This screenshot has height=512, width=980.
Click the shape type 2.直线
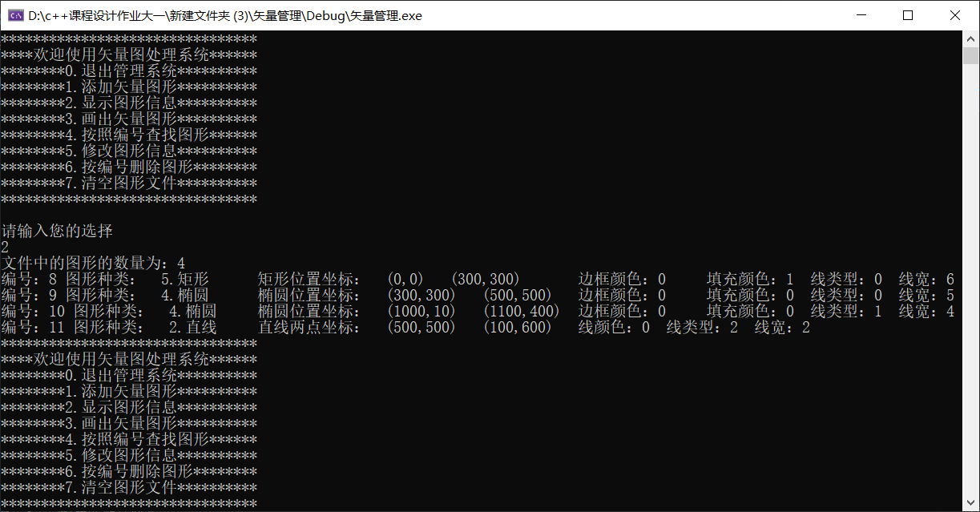(193, 328)
